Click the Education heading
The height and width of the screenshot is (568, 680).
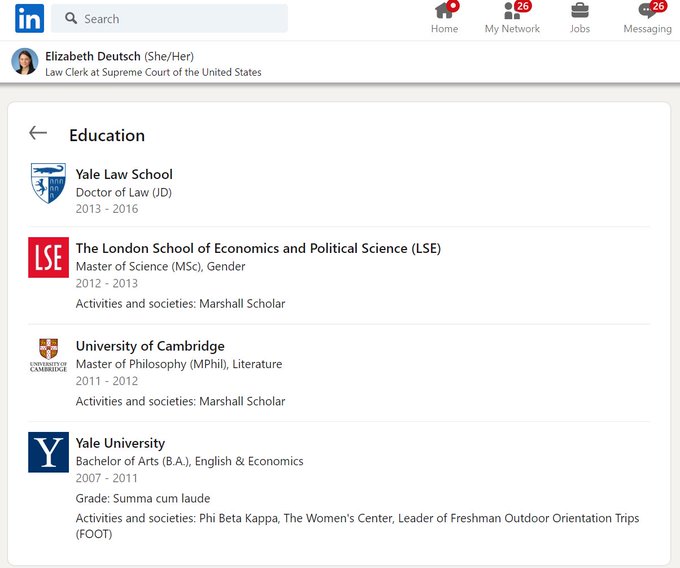click(107, 135)
